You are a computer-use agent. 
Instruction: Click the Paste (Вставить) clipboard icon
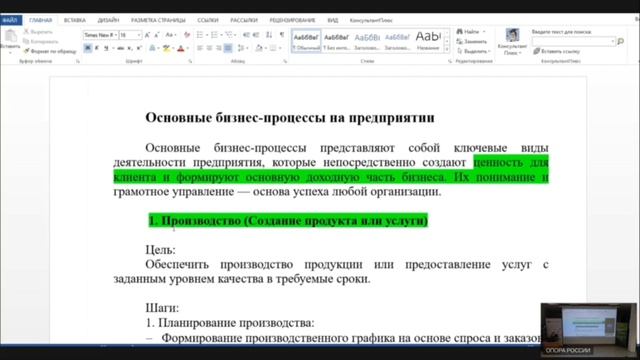coord(11,36)
